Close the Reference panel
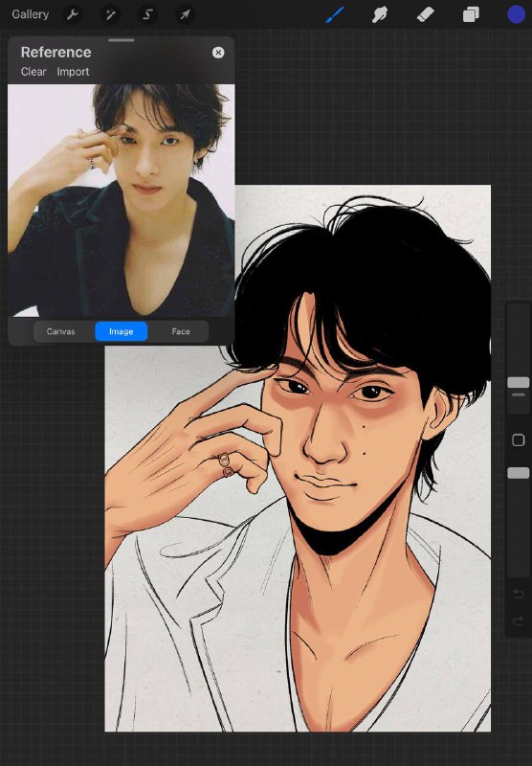This screenshot has height=766, width=532. [218, 53]
